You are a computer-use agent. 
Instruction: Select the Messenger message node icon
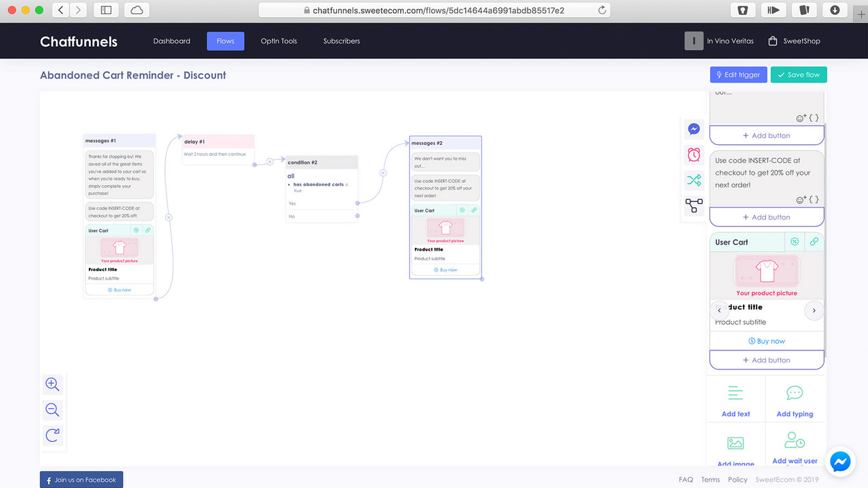pyautogui.click(x=693, y=129)
